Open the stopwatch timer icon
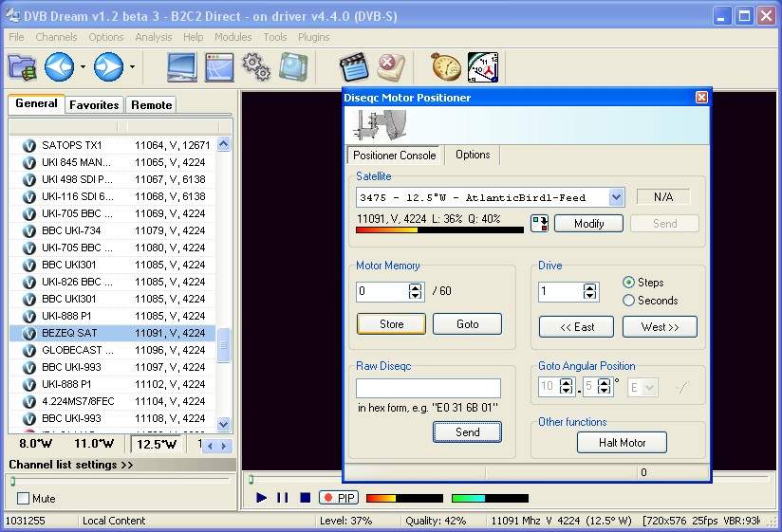The image size is (782, 532). click(445, 66)
